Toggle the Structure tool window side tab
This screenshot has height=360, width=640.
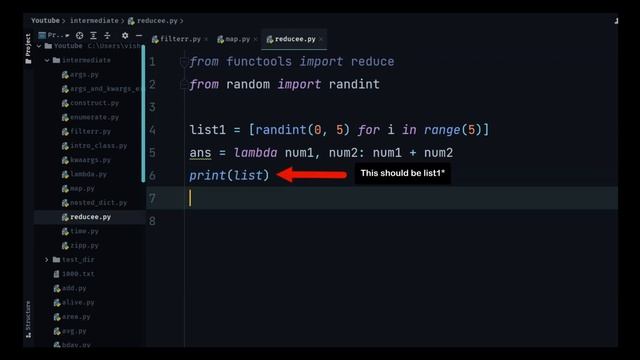coord(28,319)
